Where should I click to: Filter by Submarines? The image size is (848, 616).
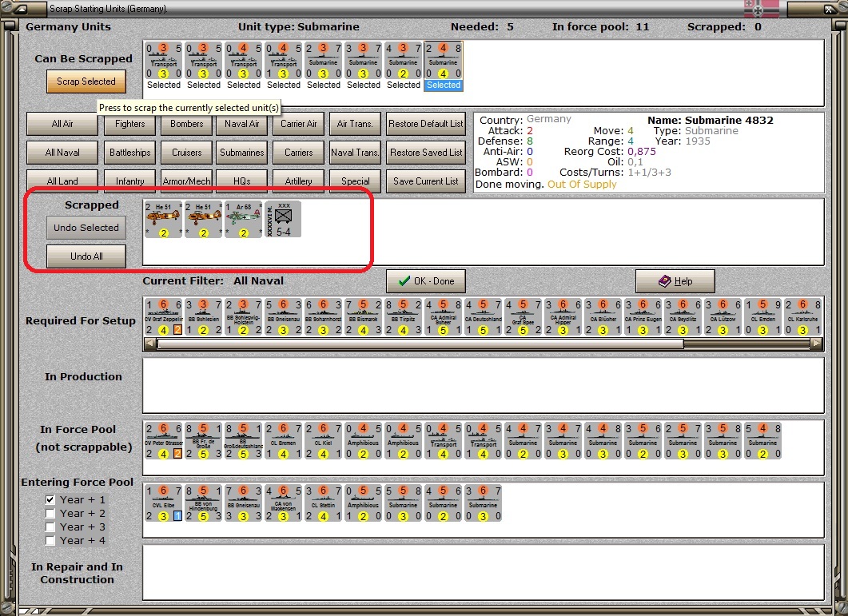pos(241,153)
